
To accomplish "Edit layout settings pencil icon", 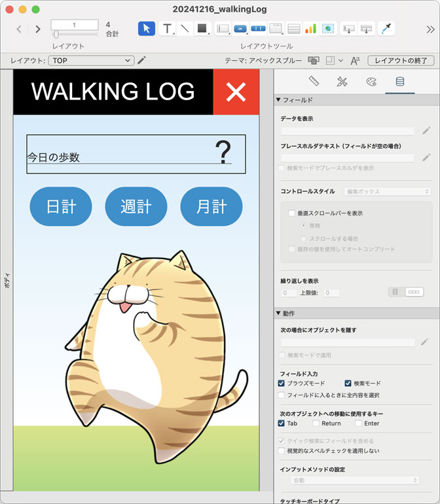I will pyautogui.click(x=141, y=60).
